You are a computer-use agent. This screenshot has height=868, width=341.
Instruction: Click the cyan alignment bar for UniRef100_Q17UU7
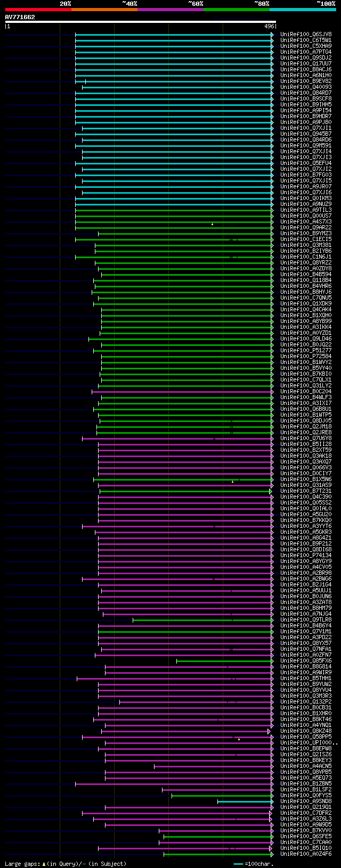tap(174, 63)
